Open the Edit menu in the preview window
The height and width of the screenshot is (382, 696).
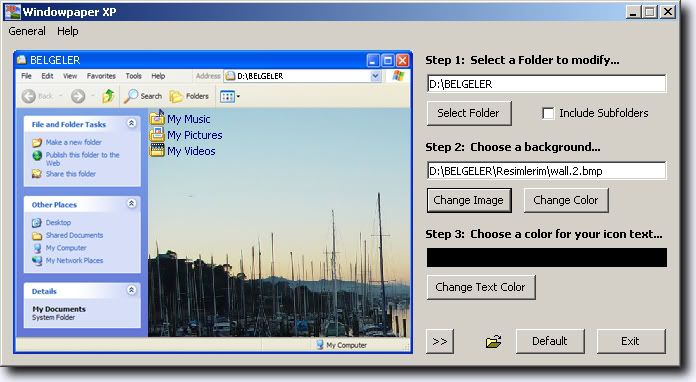point(47,76)
